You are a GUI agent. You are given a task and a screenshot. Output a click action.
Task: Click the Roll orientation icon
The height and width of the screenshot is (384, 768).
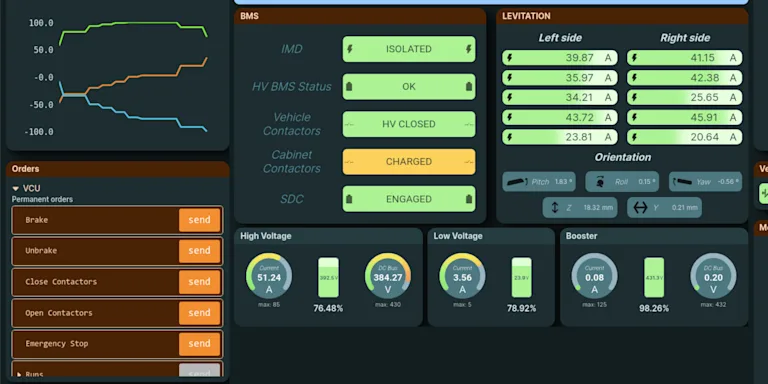click(x=600, y=182)
